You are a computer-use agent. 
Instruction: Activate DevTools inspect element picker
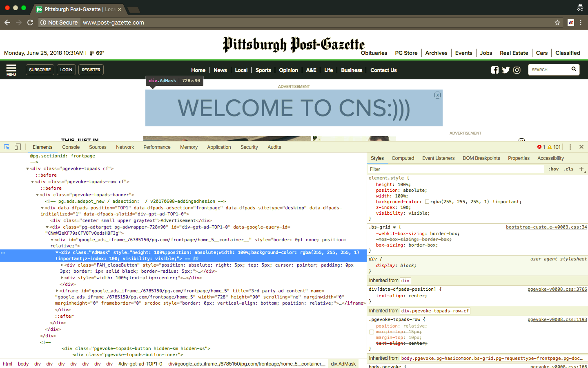[7, 147]
